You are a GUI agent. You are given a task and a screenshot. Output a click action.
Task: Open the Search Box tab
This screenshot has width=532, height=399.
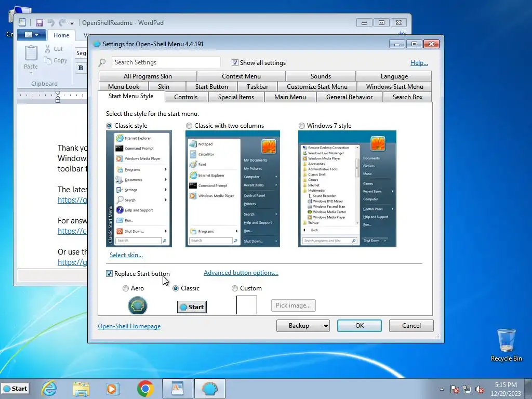[407, 97]
